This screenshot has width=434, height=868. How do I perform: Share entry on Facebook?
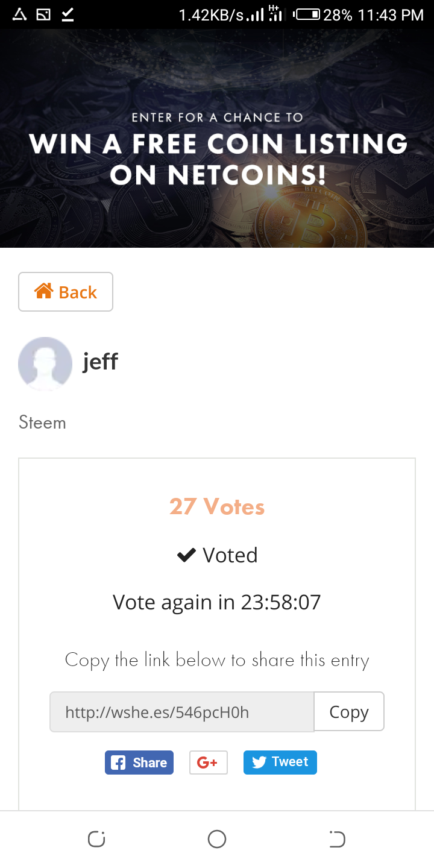point(139,763)
